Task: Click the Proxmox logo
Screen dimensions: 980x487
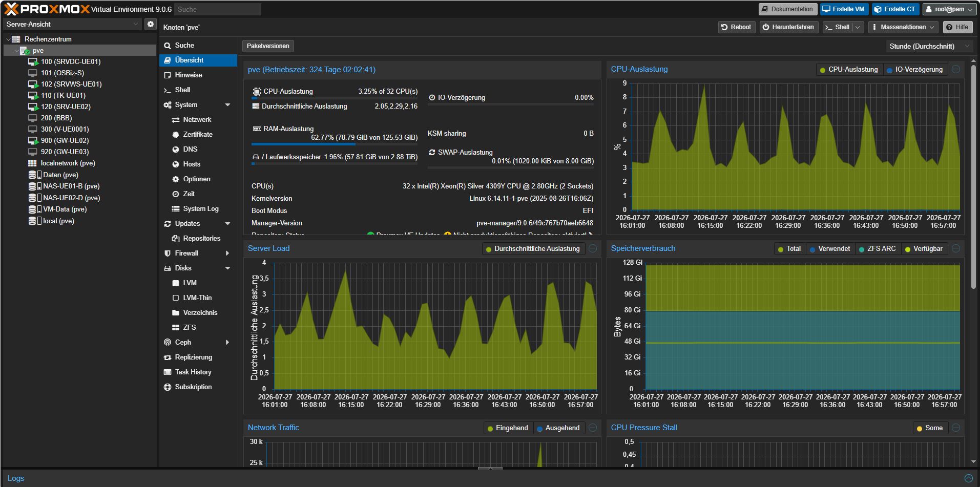Action: tap(47, 9)
